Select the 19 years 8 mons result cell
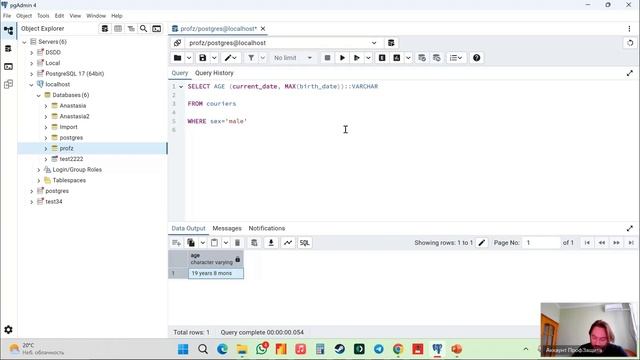The image size is (640, 360). point(216,273)
